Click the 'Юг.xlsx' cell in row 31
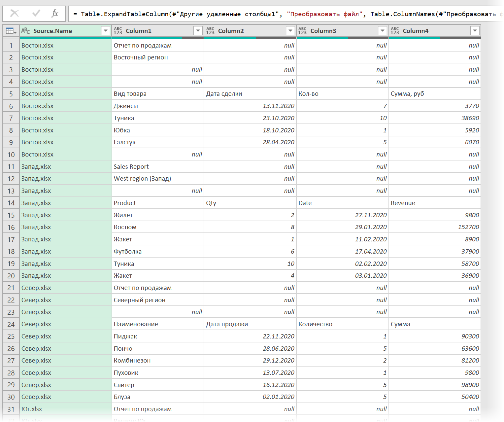The image size is (504, 422). click(66, 409)
